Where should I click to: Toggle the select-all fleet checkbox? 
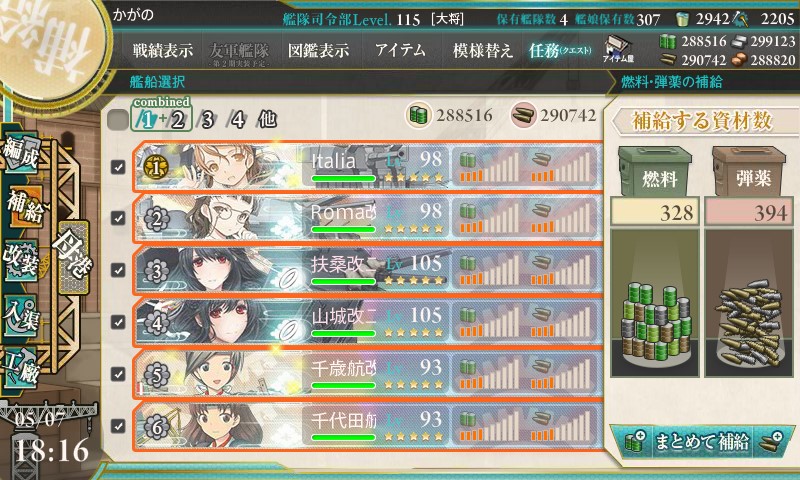pos(118,120)
